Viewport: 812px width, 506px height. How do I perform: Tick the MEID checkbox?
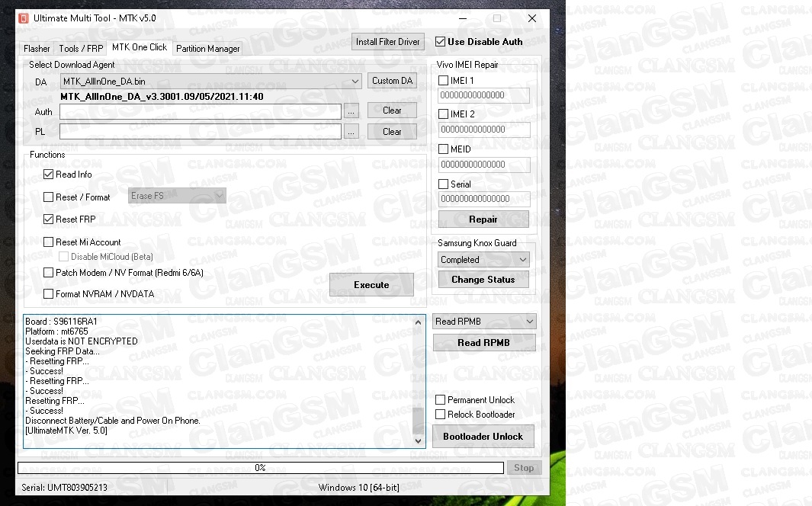443,149
